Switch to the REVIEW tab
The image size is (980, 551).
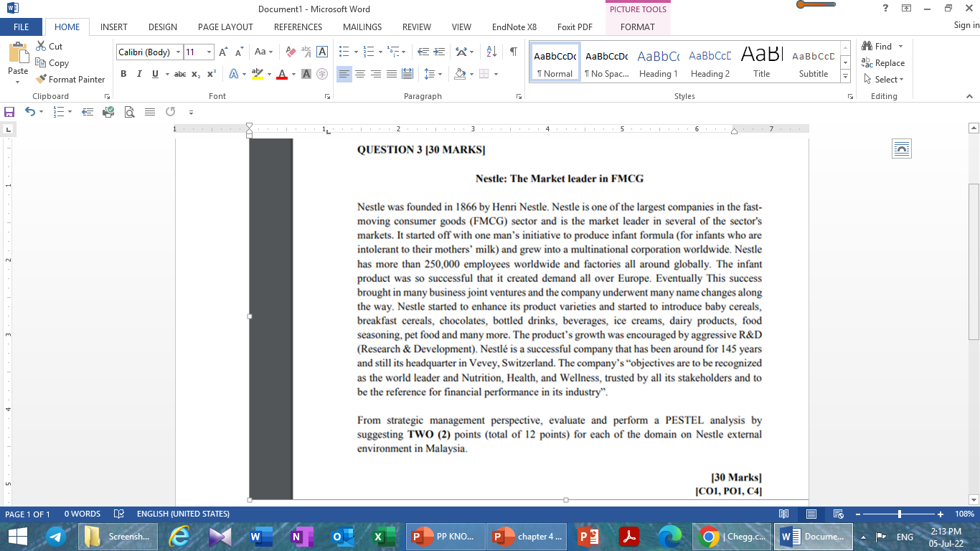[417, 27]
